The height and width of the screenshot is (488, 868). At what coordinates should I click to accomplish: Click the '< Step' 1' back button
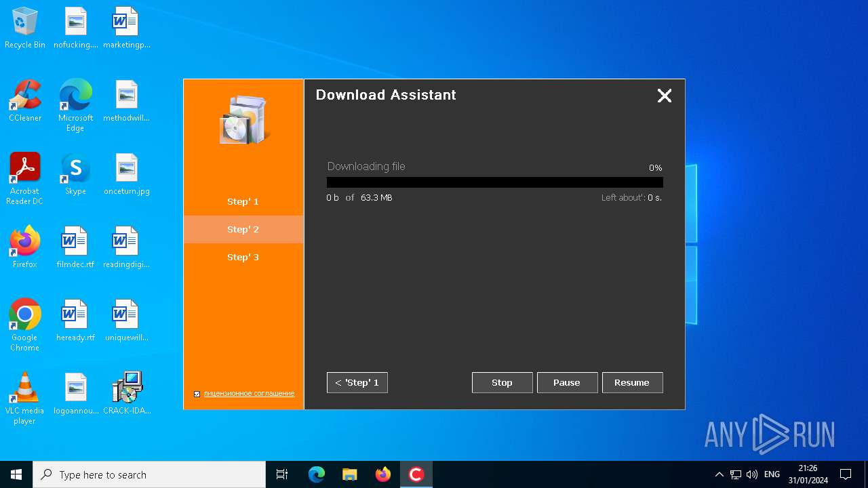tap(357, 382)
